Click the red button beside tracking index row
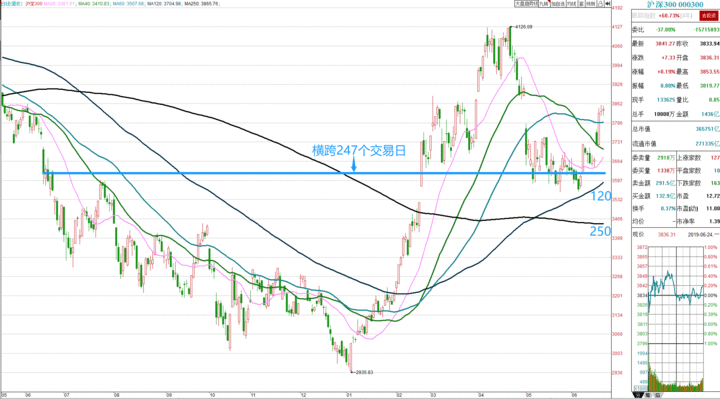 (708, 15)
